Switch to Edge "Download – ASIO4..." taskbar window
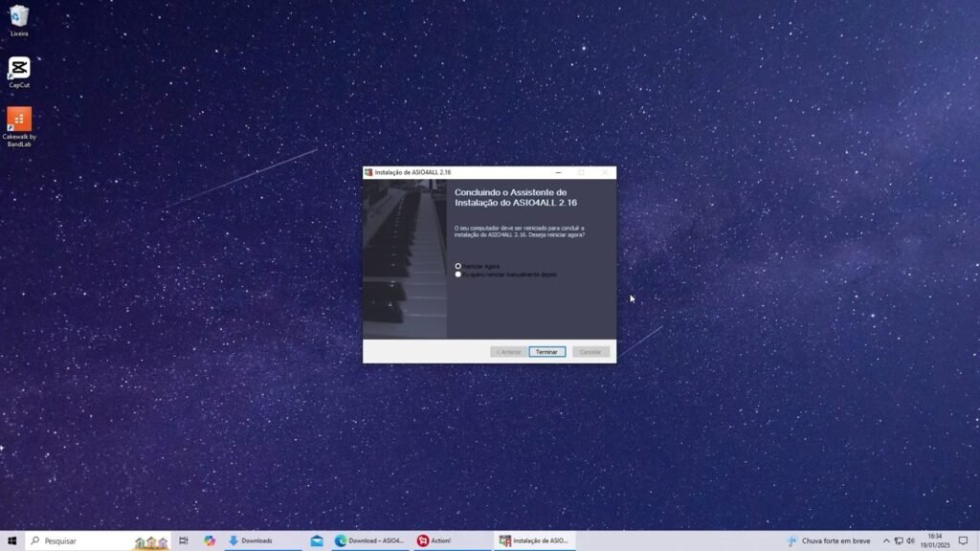The width and height of the screenshot is (980, 551). [370, 541]
